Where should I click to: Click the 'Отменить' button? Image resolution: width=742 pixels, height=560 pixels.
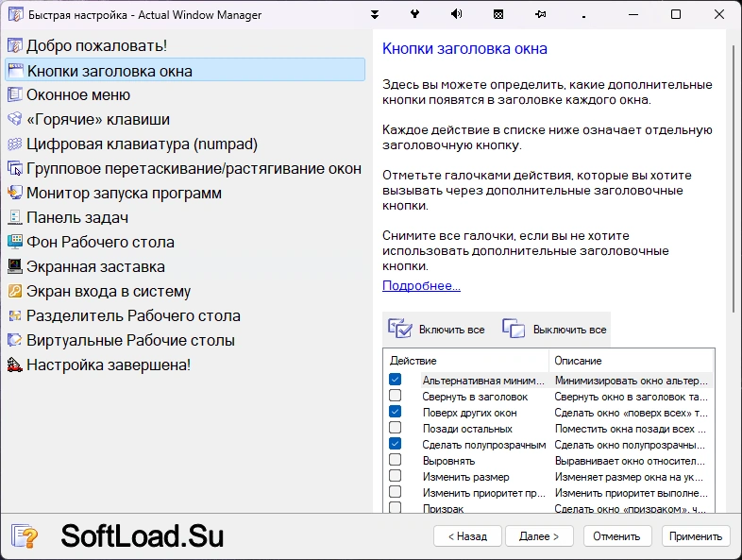coord(617,536)
